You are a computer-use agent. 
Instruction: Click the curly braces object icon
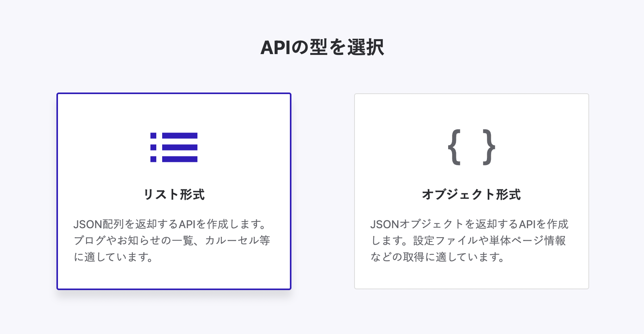click(x=471, y=147)
